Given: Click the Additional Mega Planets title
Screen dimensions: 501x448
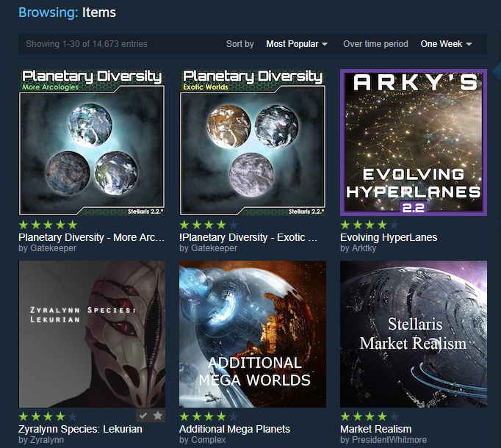Looking at the screenshot, I should point(234,429).
